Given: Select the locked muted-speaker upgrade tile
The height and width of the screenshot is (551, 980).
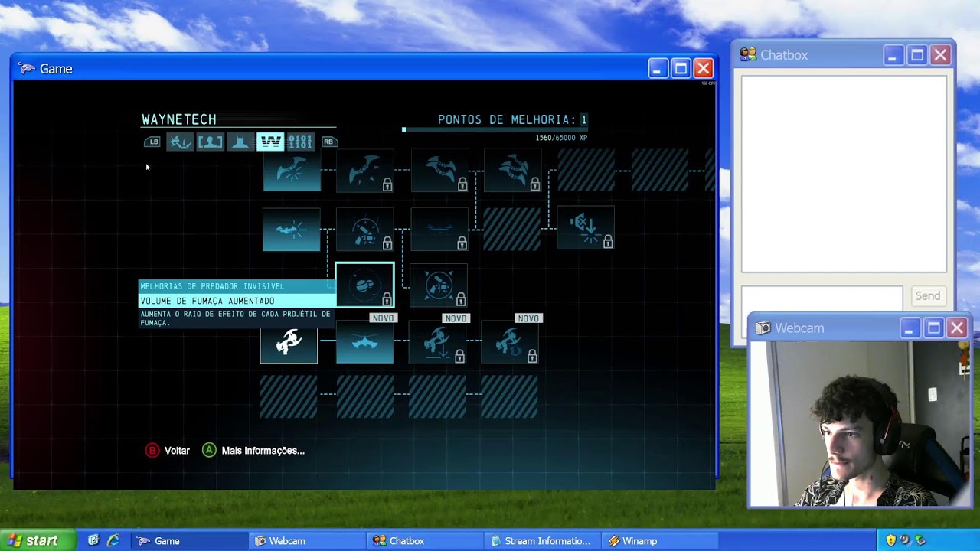Looking at the screenshot, I should click(x=586, y=227).
